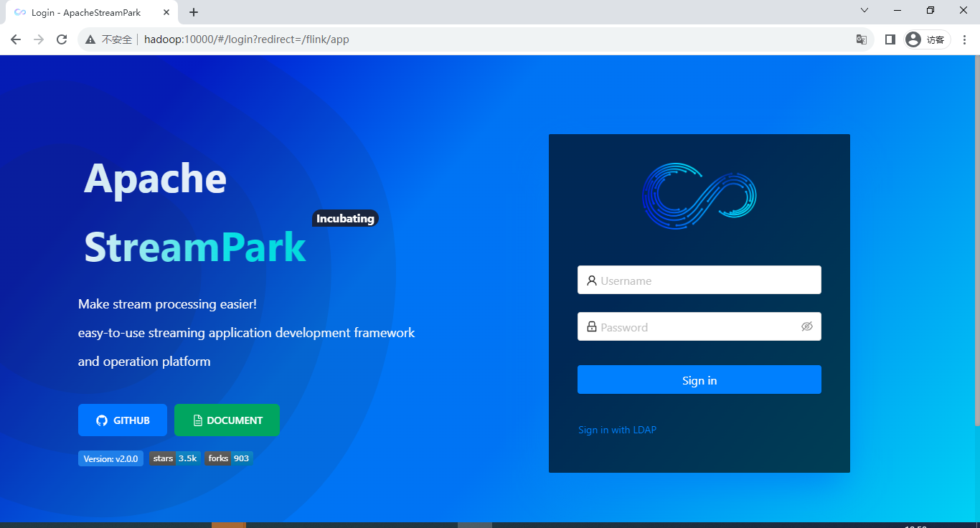Viewport: 980px width, 528px height.
Task: Open Sign in with LDAP link
Action: tap(617, 430)
